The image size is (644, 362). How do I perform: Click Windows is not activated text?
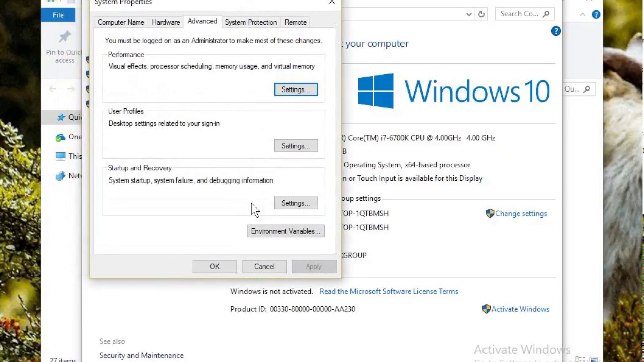coord(272,291)
